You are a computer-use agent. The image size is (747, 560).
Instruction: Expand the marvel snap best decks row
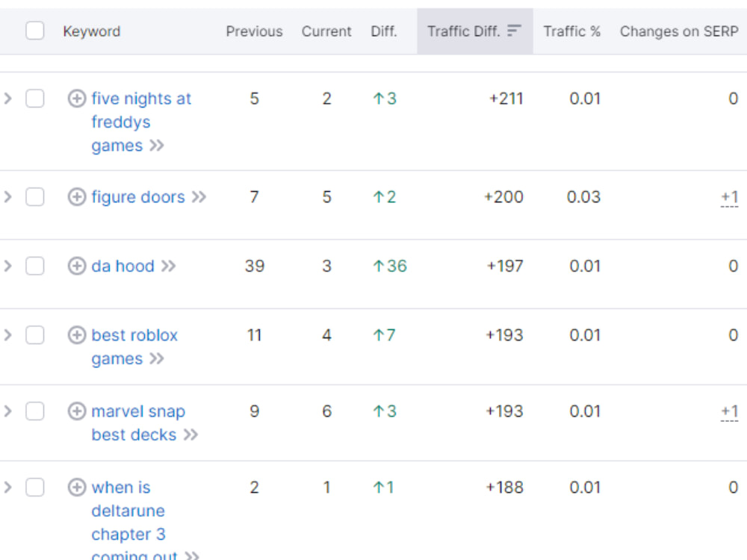[x=7, y=411]
